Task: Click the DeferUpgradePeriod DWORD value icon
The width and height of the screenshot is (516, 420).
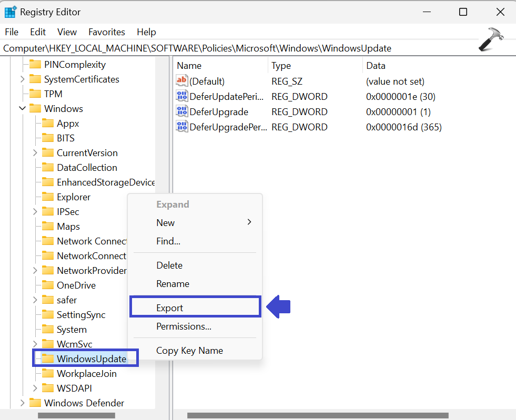Action: [182, 127]
